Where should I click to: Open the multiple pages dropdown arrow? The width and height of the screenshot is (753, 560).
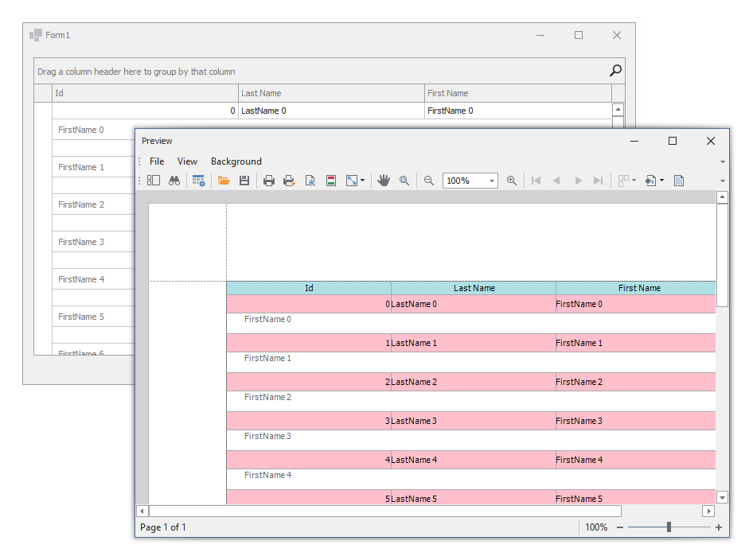tap(634, 181)
